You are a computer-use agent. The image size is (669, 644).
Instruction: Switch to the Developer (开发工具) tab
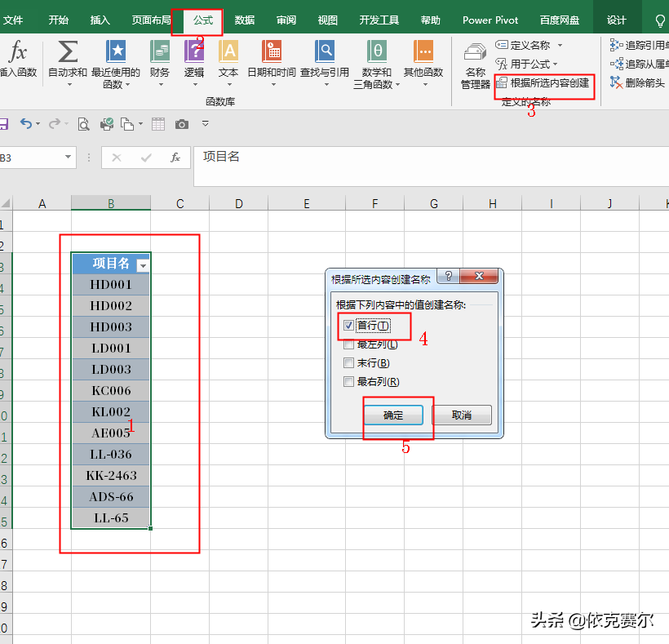379,20
